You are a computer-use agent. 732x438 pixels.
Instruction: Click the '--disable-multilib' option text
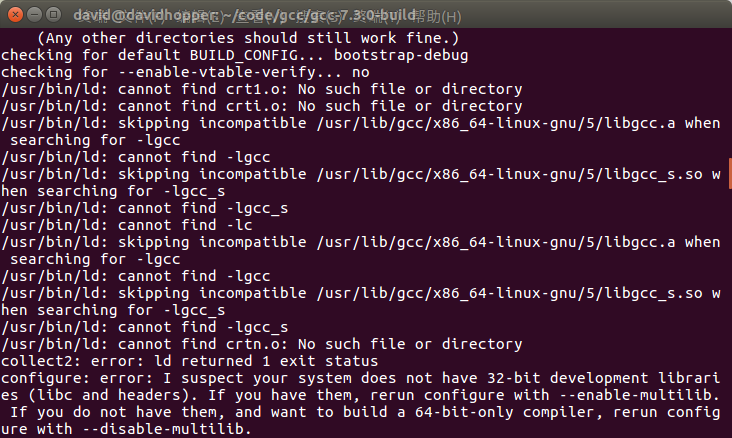pyautogui.click(x=142, y=429)
